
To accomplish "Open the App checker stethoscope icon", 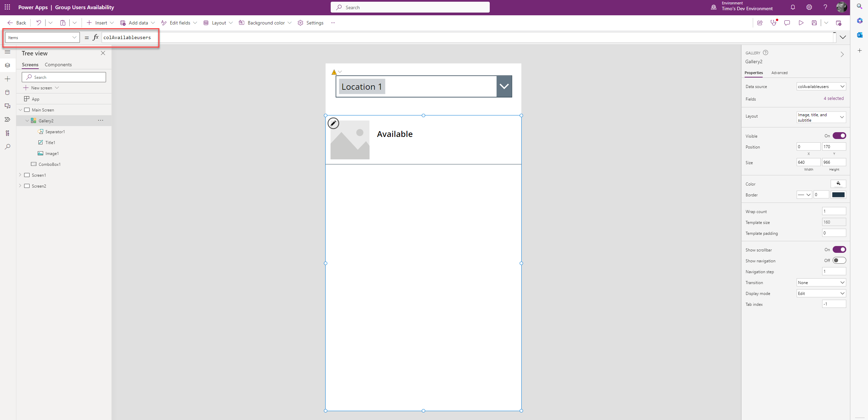I will [774, 23].
